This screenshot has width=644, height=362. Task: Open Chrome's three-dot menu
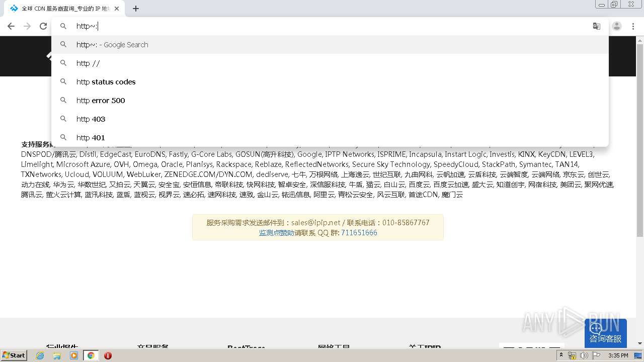pos(633,26)
